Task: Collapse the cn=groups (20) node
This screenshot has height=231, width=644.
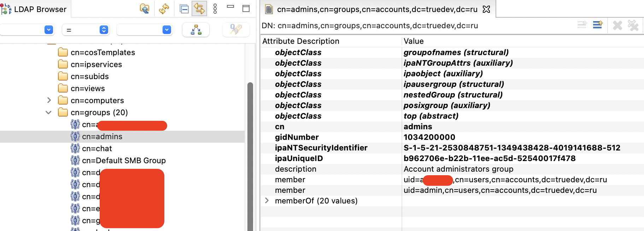Action: (x=49, y=113)
